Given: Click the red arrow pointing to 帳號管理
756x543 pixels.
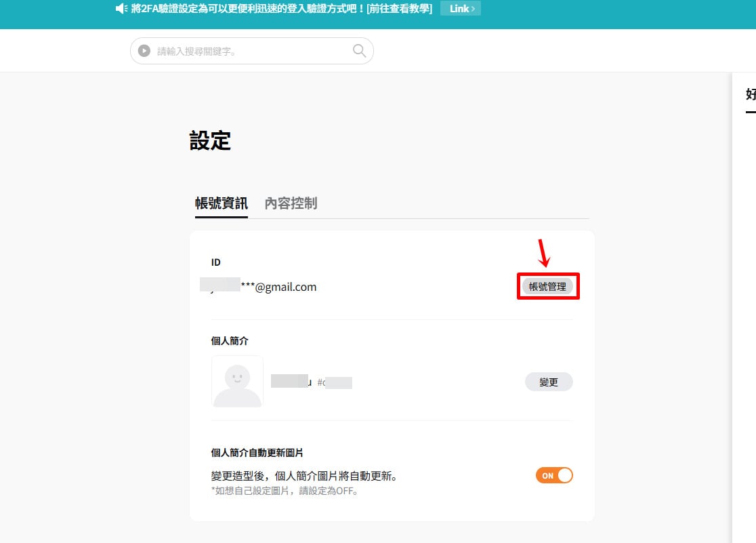Looking at the screenshot, I should click(543, 253).
